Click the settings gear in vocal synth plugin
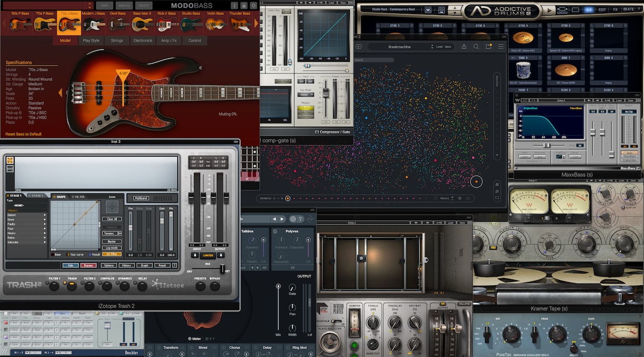 [x=293, y=219]
